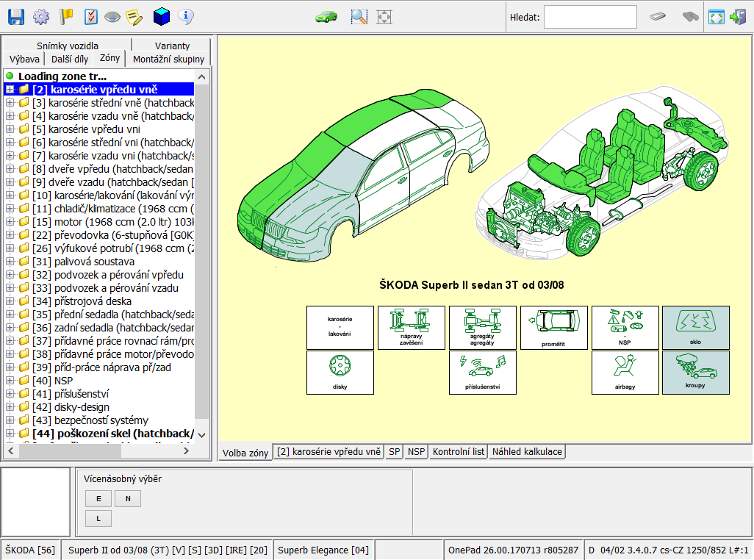Click the grey oval disc toolbar icon
754x560 pixels.
(112, 18)
